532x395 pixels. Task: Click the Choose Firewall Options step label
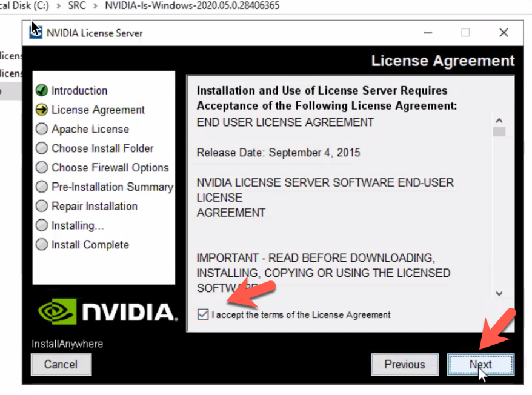[110, 168]
